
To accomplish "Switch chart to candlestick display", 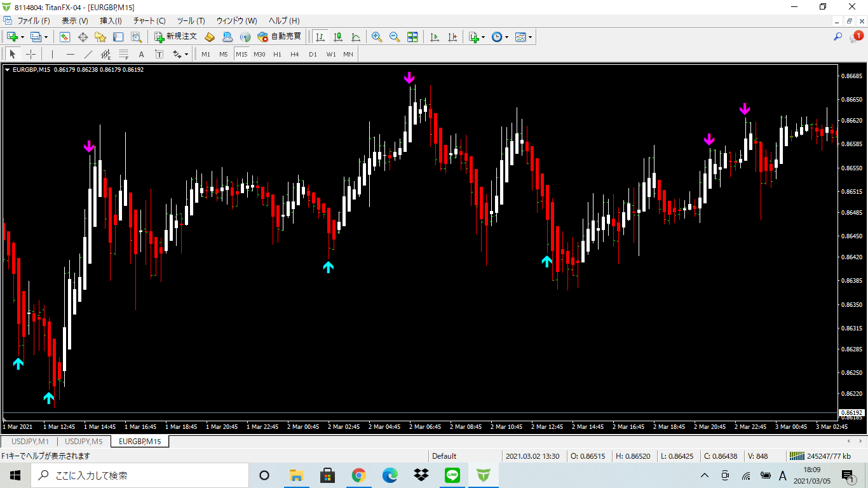I will (338, 37).
